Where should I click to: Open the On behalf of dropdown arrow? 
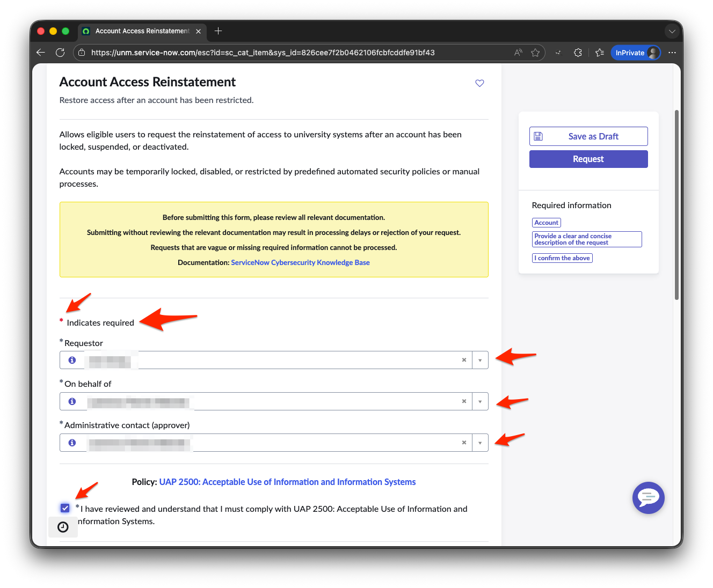(480, 401)
